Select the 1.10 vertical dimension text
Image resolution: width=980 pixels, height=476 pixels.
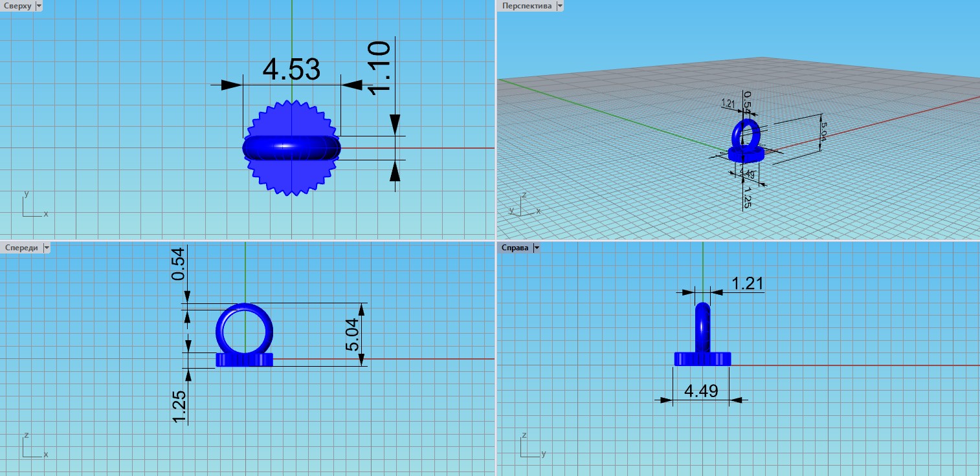[x=380, y=67]
